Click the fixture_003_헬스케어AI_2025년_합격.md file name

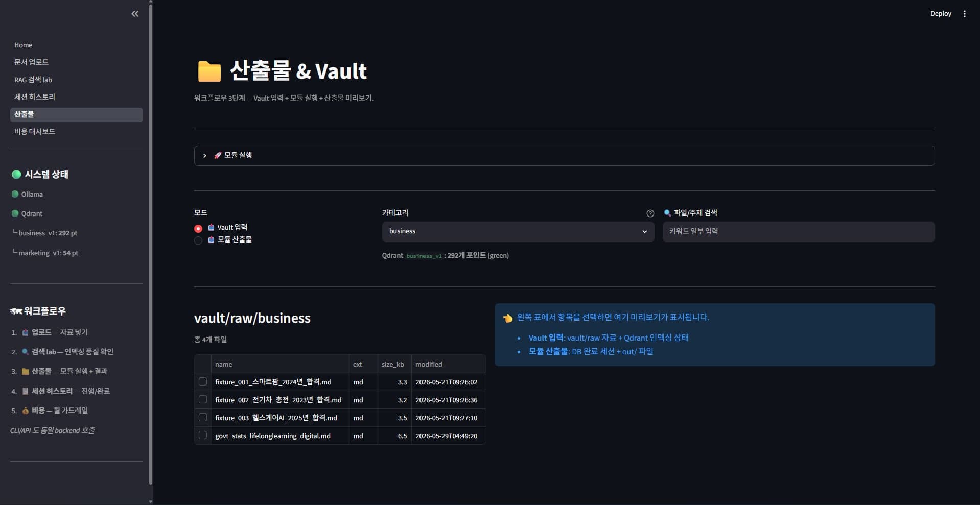click(x=276, y=418)
